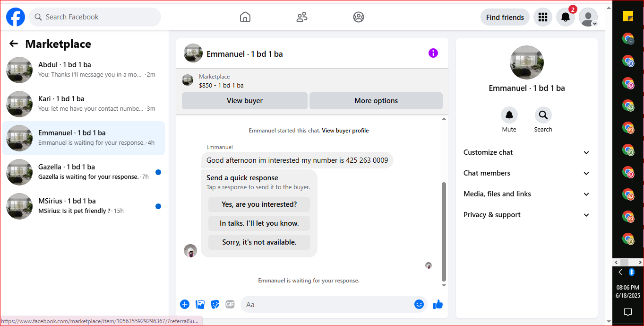The width and height of the screenshot is (644, 326).
Task: Open the Kari 1 bd 1 ba conversation
Action: [84, 104]
